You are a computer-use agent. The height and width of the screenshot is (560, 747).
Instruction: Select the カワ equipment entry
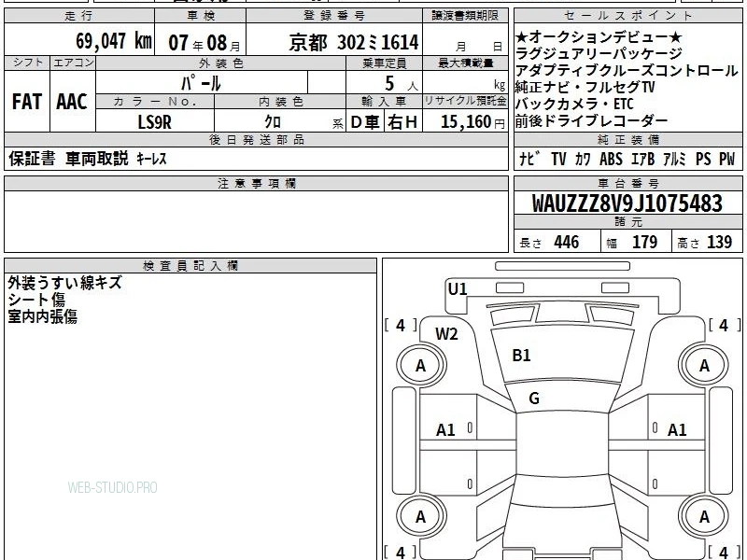tap(583, 159)
